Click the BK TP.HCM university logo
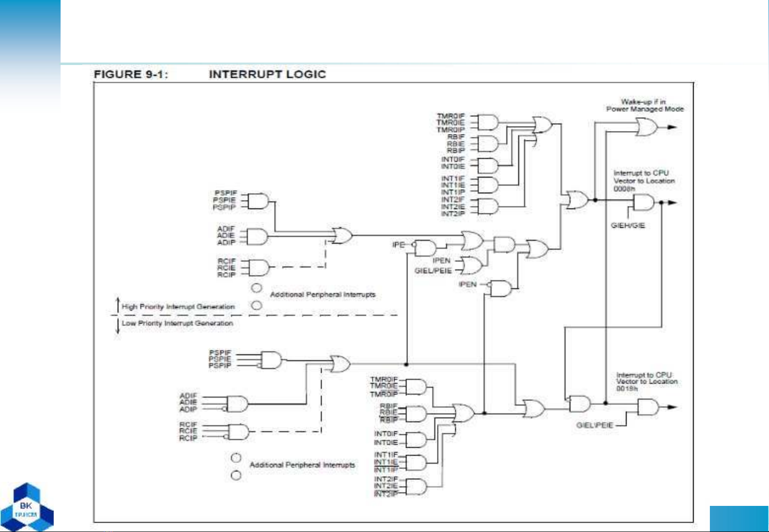Image resolution: width=769 pixels, height=532 pixels. (x=27, y=507)
